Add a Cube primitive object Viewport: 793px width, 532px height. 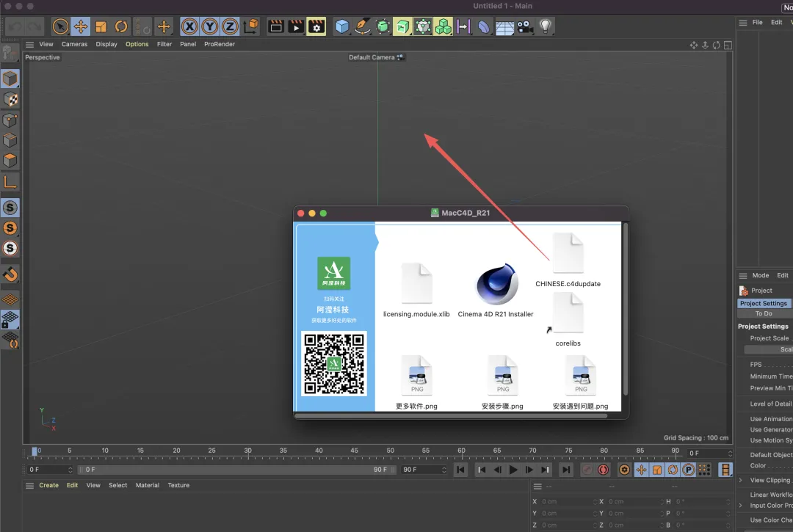pos(342,26)
